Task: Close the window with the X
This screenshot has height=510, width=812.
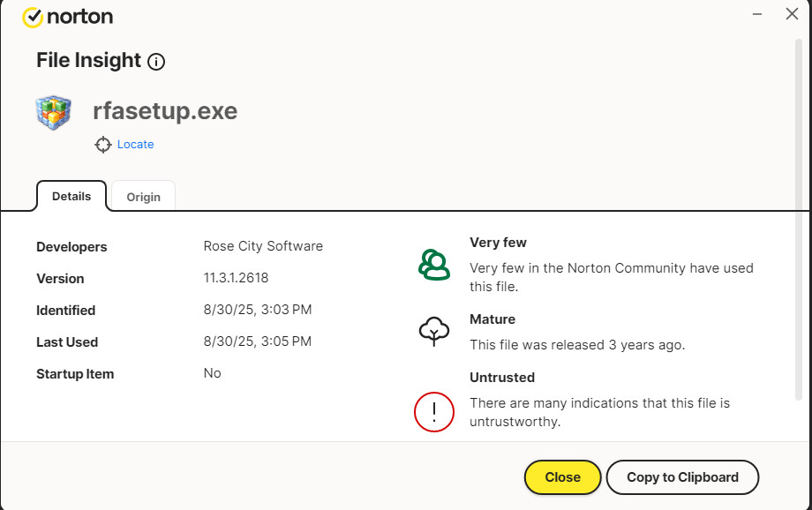Action: click(792, 15)
